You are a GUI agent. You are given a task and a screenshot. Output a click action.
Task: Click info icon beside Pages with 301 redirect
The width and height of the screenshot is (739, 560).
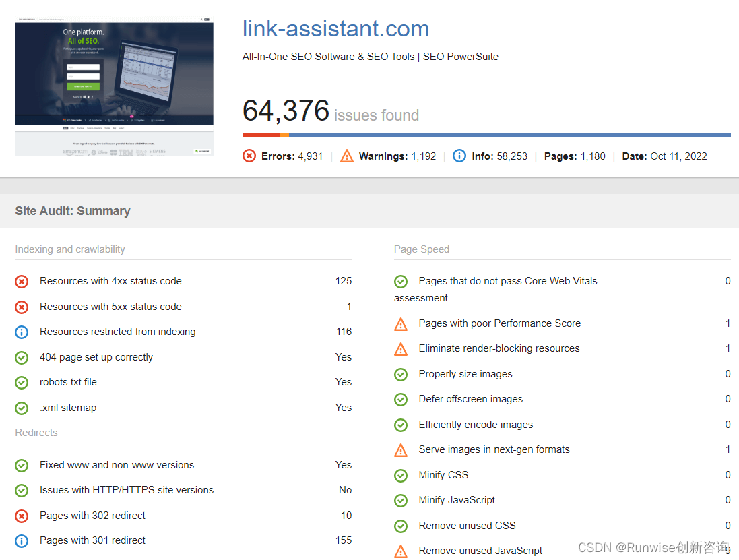pos(22,541)
